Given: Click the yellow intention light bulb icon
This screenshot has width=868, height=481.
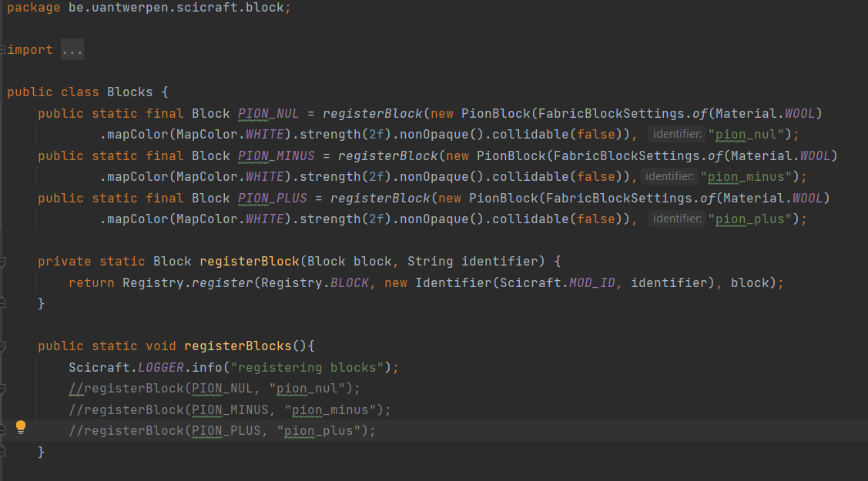Looking at the screenshot, I should pos(21,426).
